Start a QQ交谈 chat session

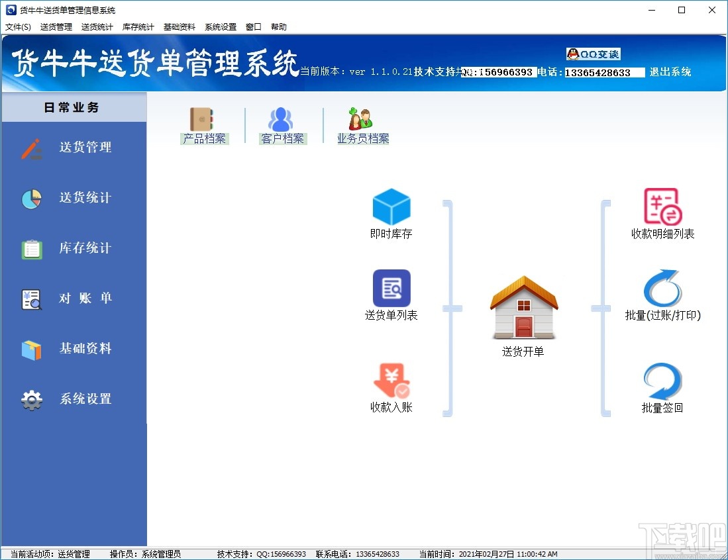(x=593, y=54)
